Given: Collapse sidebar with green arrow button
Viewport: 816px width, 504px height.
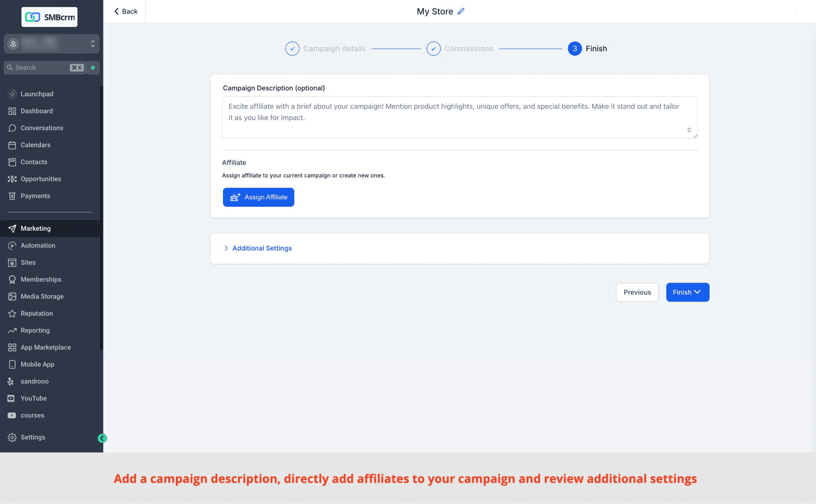Looking at the screenshot, I should click(x=102, y=439).
